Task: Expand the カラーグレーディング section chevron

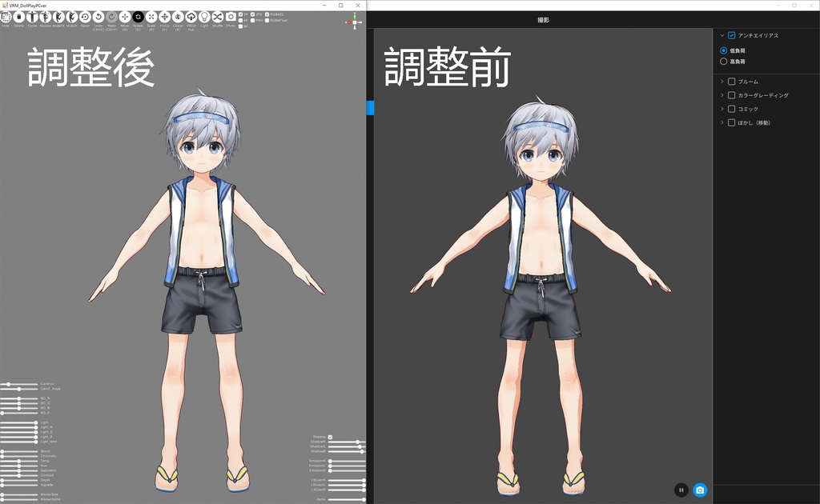Action: [x=722, y=95]
